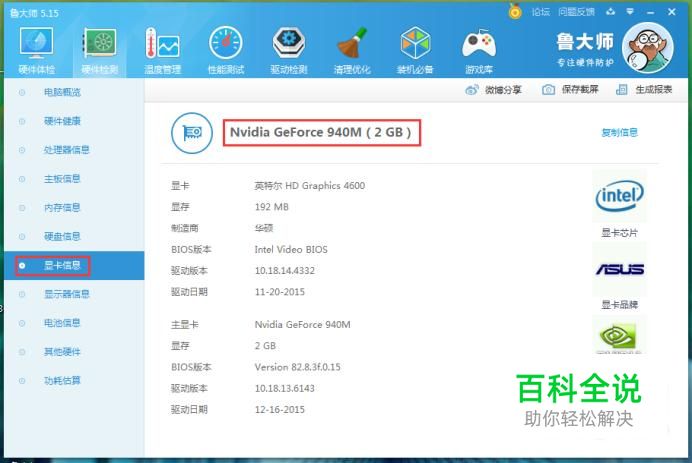Click the 192 MB memory value
This screenshot has height=463, width=692.
[x=271, y=207]
